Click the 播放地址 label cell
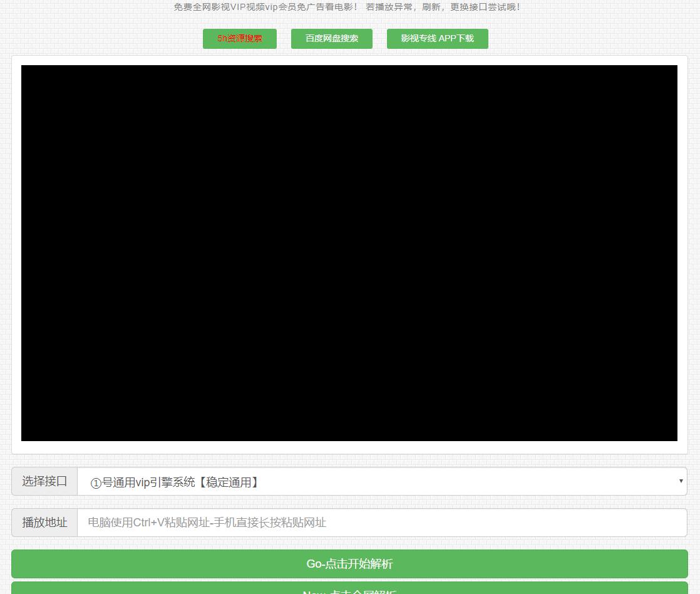 (43, 523)
